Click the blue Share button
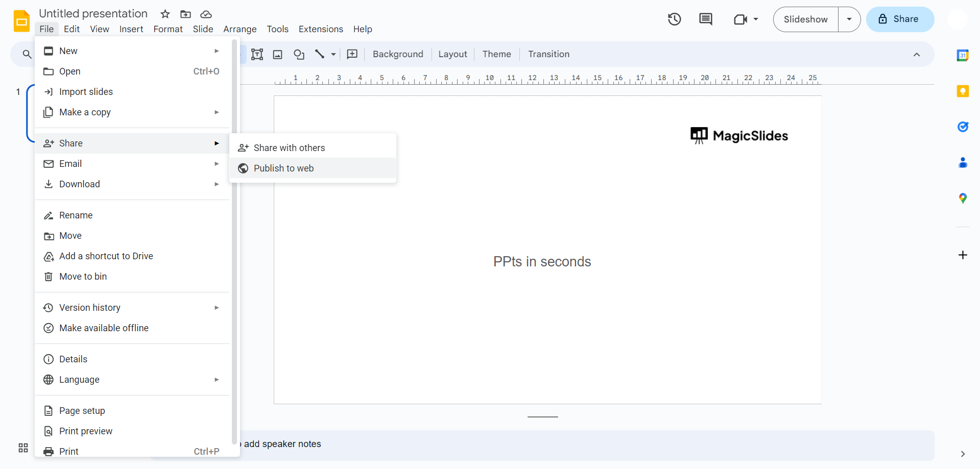The width and height of the screenshot is (980, 469). [x=900, y=19]
